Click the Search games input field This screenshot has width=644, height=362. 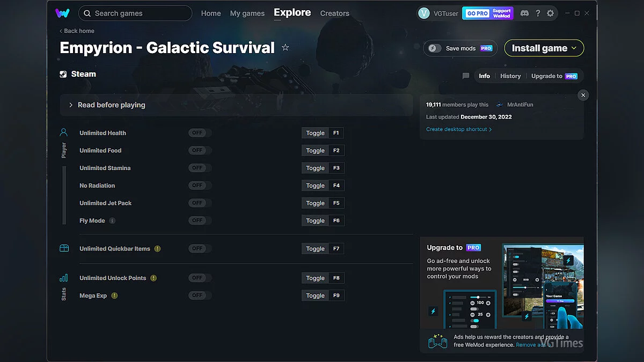135,13
